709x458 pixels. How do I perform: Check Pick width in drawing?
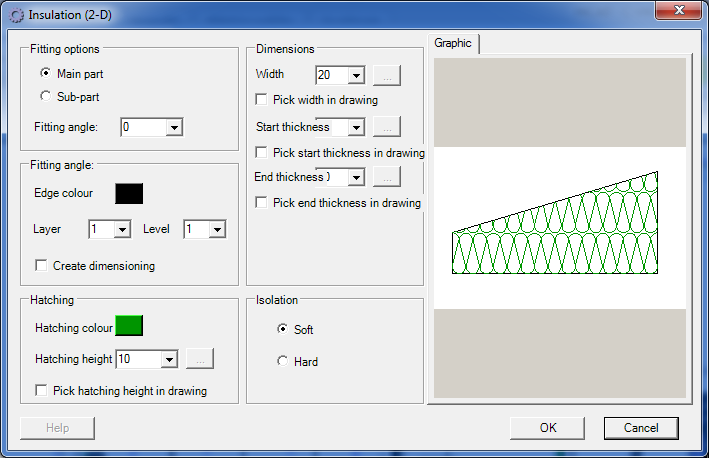[261, 99]
